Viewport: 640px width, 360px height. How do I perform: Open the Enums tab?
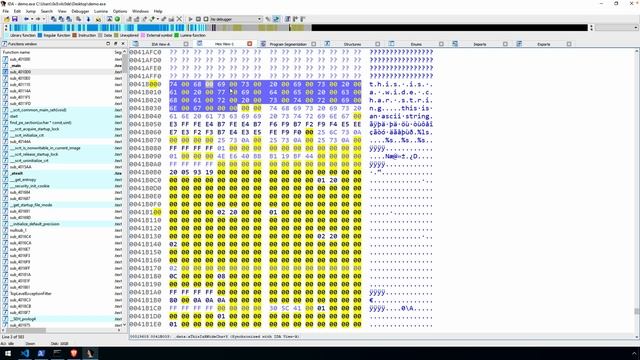(416, 44)
